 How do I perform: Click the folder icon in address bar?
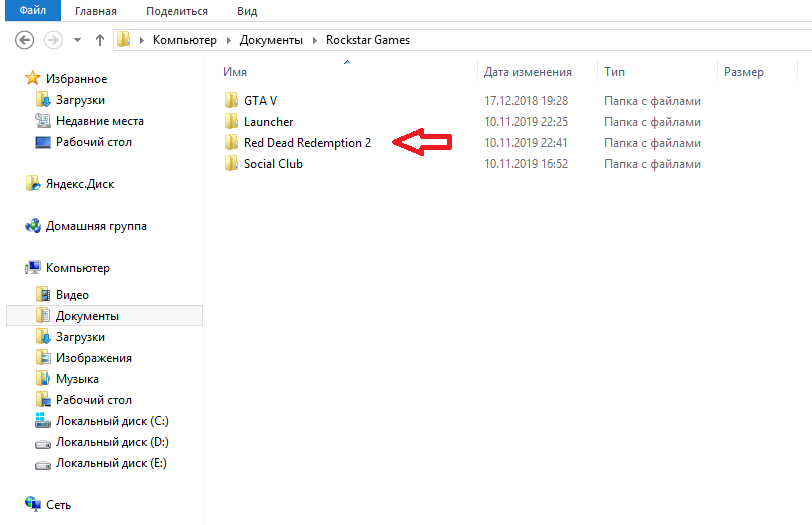tap(123, 39)
